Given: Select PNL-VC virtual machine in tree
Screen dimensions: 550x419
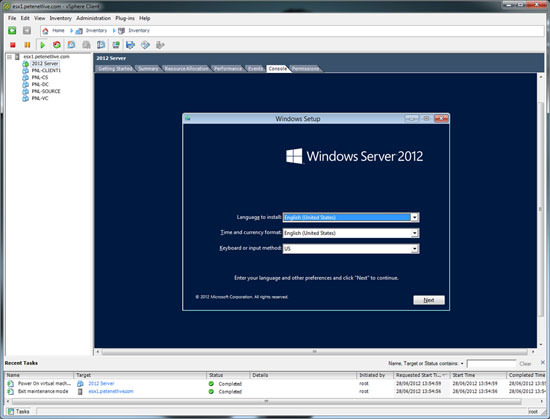Looking at the screenshot, I should 40,98.
